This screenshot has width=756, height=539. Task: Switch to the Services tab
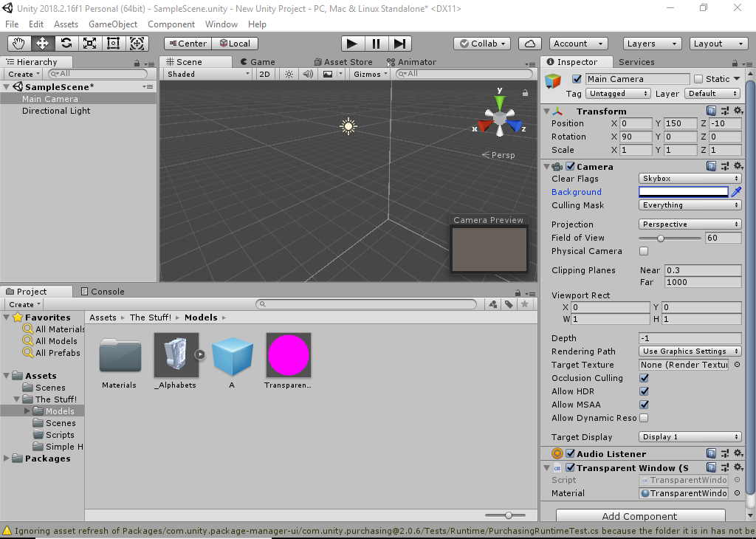tap(636, 62)
